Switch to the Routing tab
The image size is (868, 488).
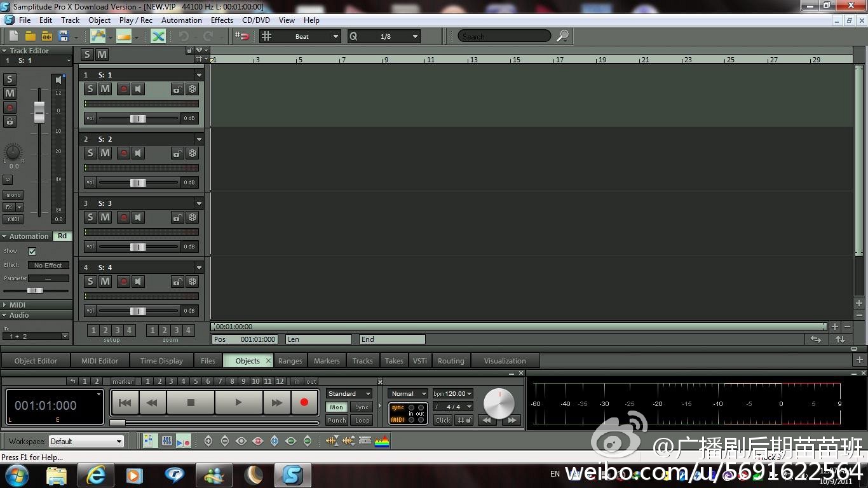[x=451, y=360]
